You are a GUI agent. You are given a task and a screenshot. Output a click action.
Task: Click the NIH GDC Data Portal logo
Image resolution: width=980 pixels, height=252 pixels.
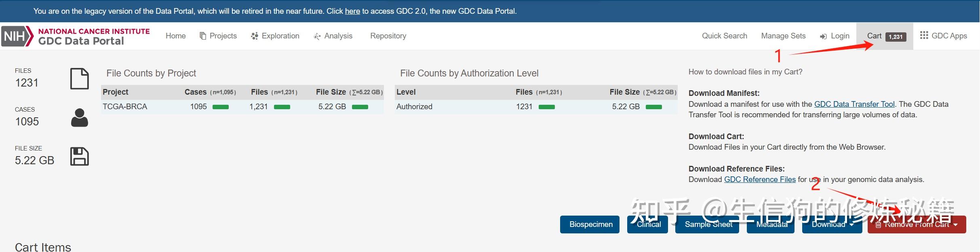[76, 36]
